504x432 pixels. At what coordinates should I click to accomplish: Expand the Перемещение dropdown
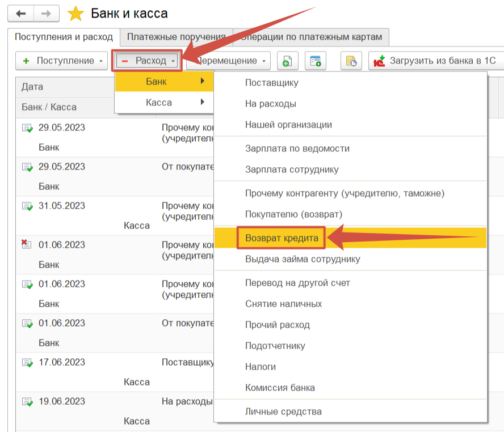(232, 61)
